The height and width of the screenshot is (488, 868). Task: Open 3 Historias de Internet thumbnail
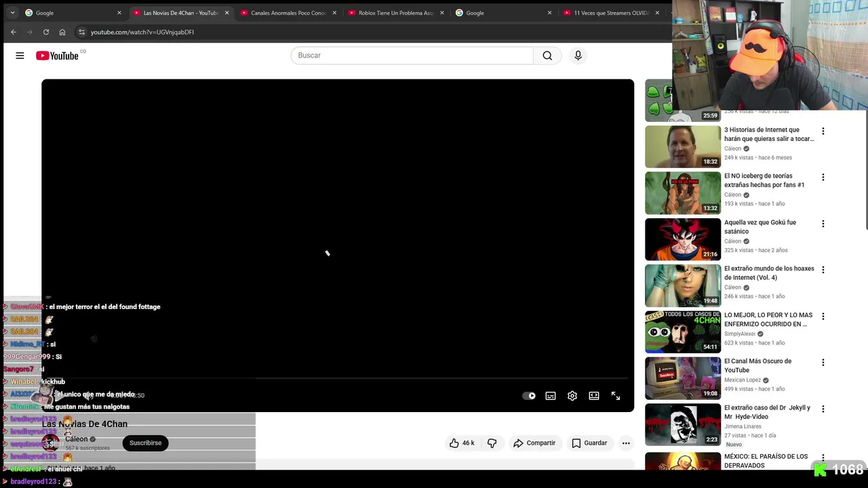pos(683,146)
